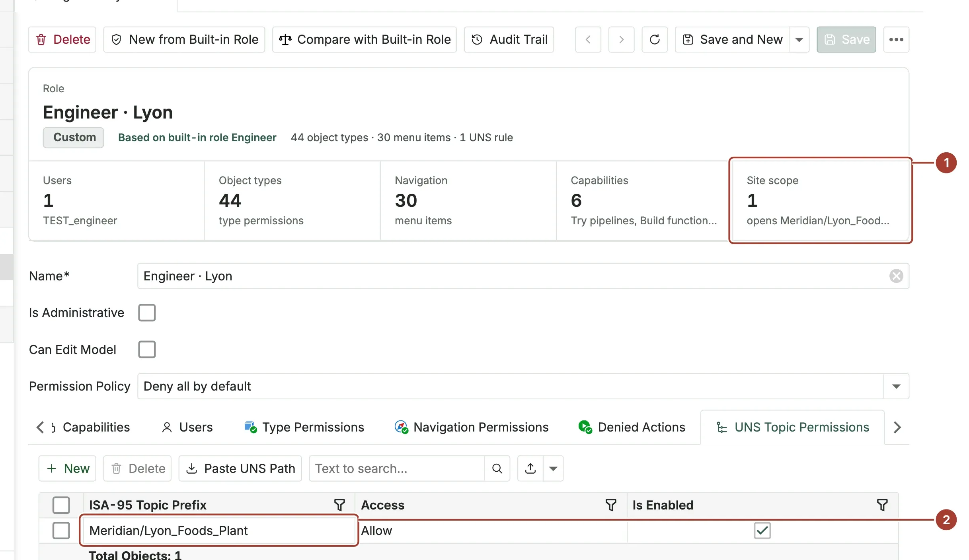The width and height of the screenshot is (969, 560).
Task: Open Based on built-in role Engineer link
Action: coord(197,137)
